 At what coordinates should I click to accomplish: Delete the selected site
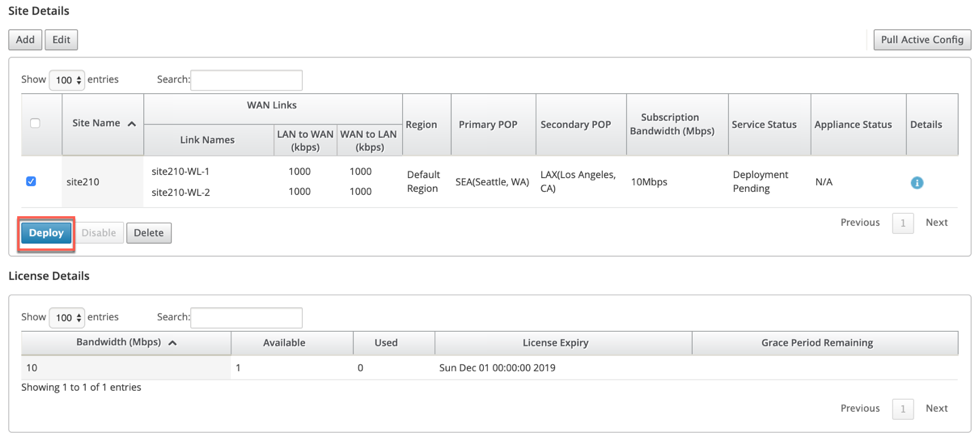click(149, 233)
